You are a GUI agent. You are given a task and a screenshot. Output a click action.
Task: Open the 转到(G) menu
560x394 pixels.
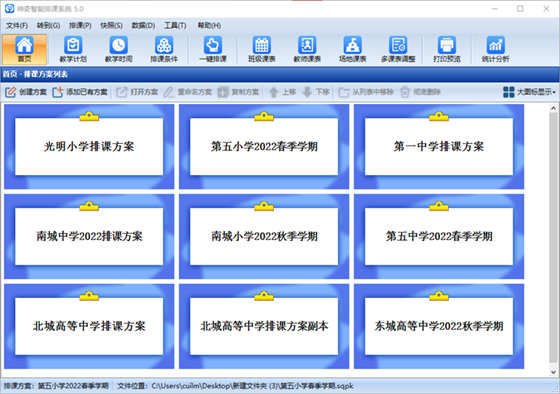(48, 25)
